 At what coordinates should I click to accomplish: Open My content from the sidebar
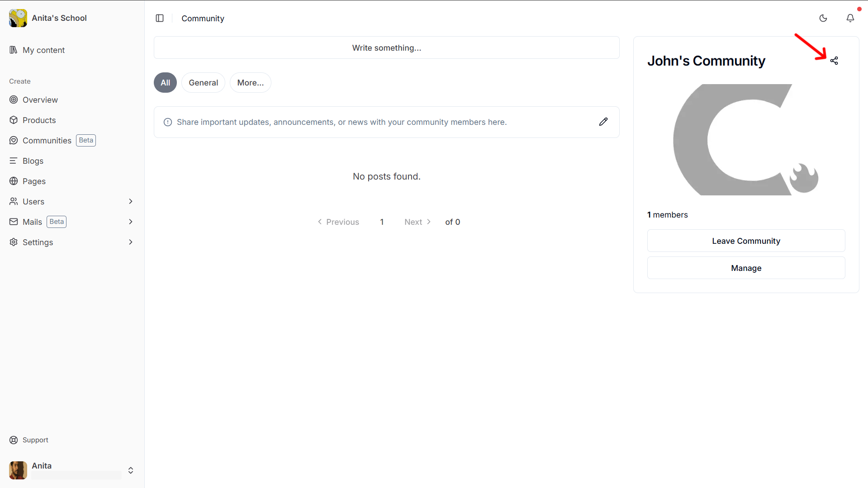click(x=43, y=50)
